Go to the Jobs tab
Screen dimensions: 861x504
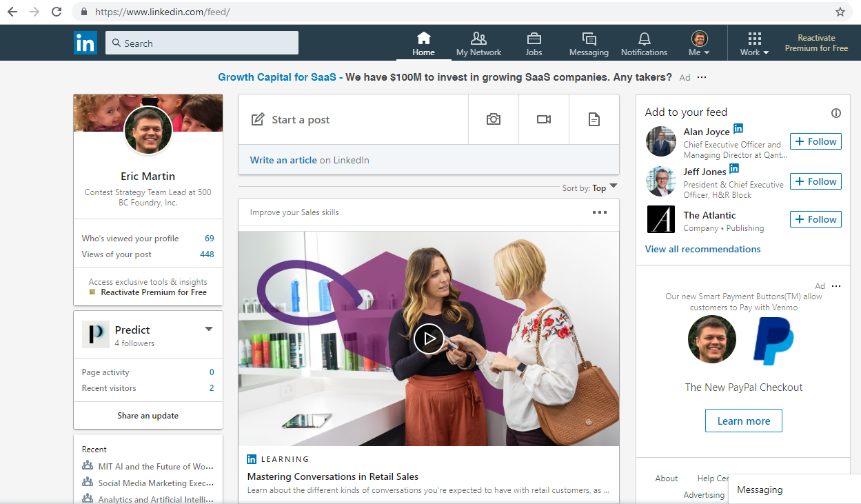click(534, 43)
